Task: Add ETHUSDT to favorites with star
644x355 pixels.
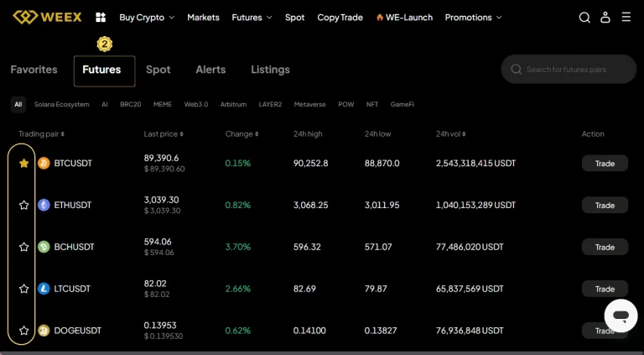Action: pos(23,205)
